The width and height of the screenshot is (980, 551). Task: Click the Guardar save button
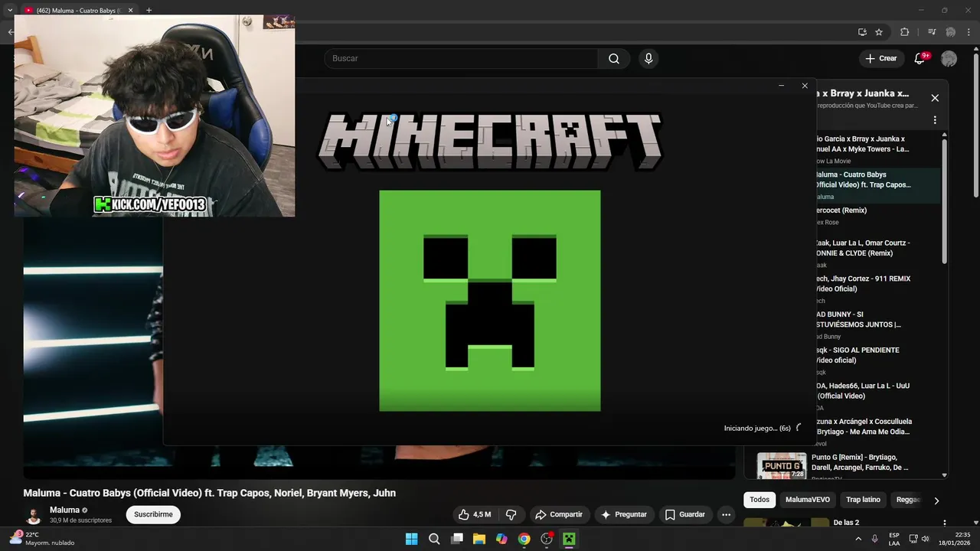coord(685,514)
